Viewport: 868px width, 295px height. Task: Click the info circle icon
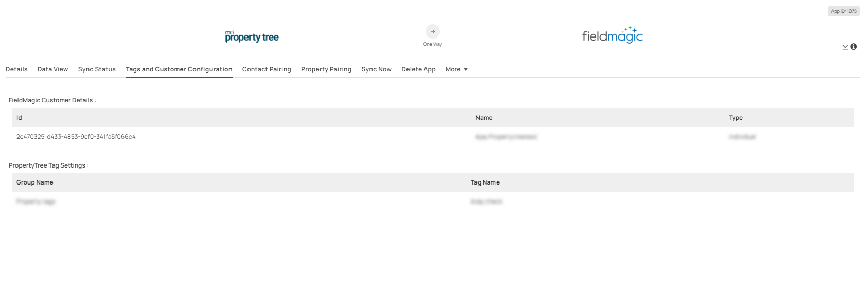pyautogui.click(x=854, y=47)
